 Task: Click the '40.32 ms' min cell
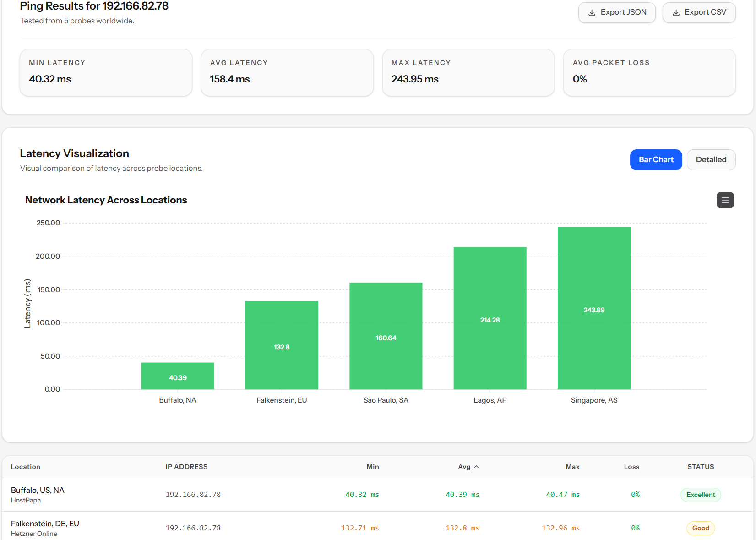point(362,495)
